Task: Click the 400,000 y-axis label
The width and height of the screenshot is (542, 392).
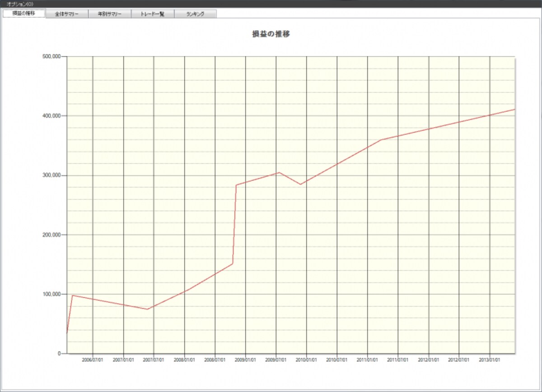Action: (x=51, y=116)
